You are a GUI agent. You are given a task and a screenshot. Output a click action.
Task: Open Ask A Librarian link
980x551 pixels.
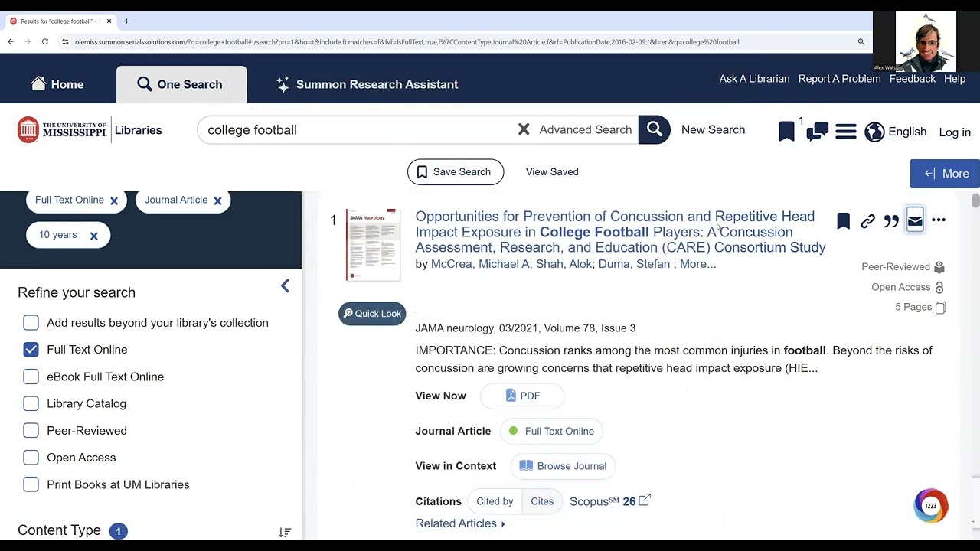(x=754, y=79)
